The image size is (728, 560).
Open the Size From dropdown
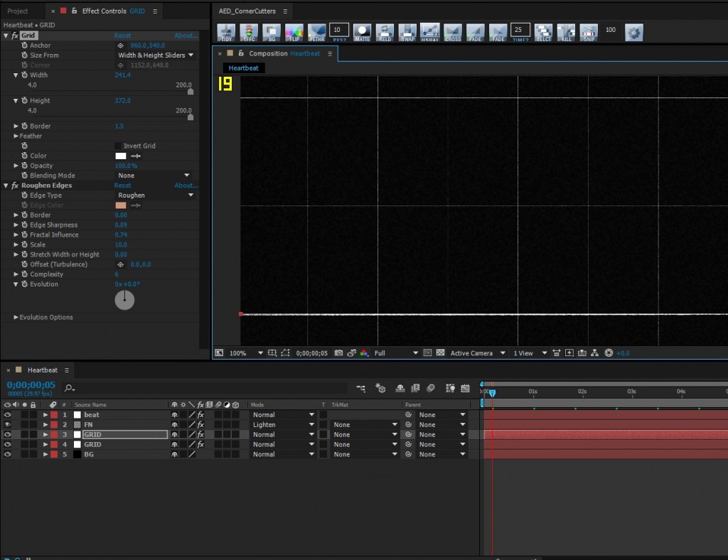[x=156, y=55]
